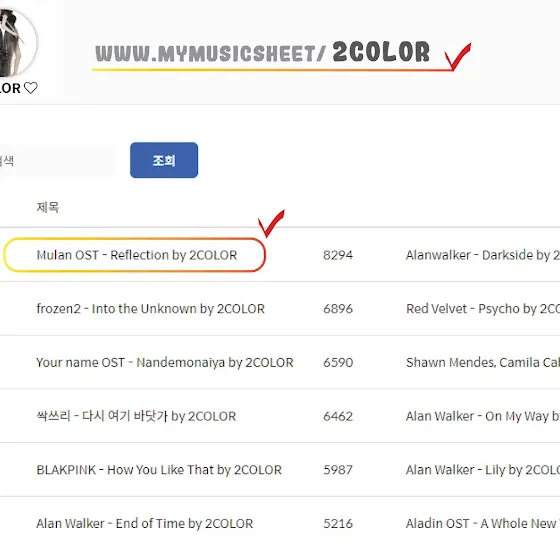Click view count 6590
560x560 pixels.
click(x=338, y=362)
